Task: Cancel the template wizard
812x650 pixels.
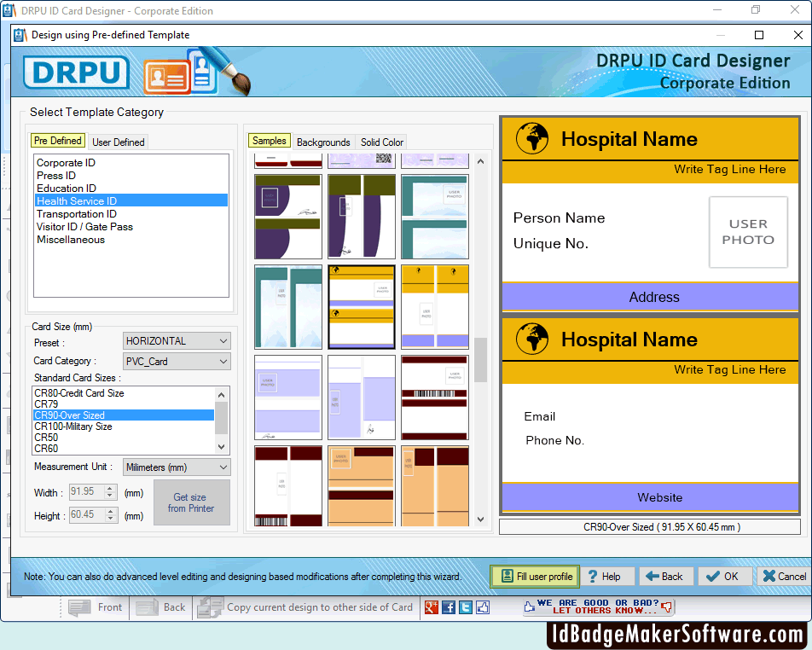Action: 784,577
